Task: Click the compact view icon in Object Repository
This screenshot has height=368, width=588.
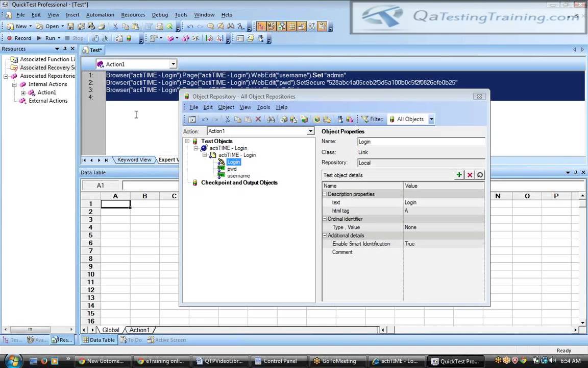Action: click(192, 120)
